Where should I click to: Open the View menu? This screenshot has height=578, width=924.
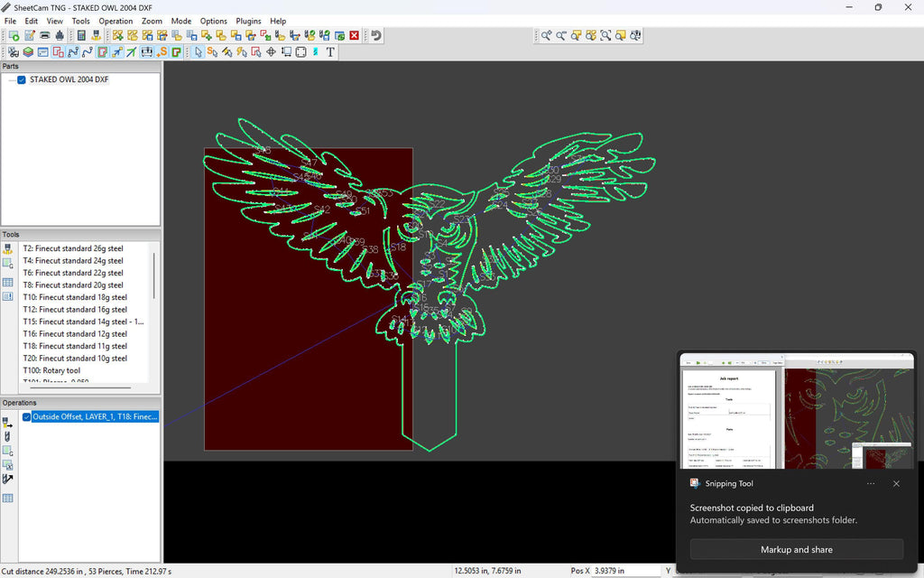tap(55, 21)
